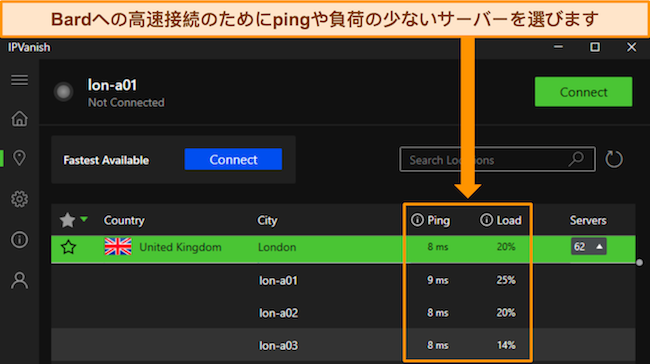Screen dimensions: 650x364
Task: Click the favorites star column header
Action: [67, 220]
